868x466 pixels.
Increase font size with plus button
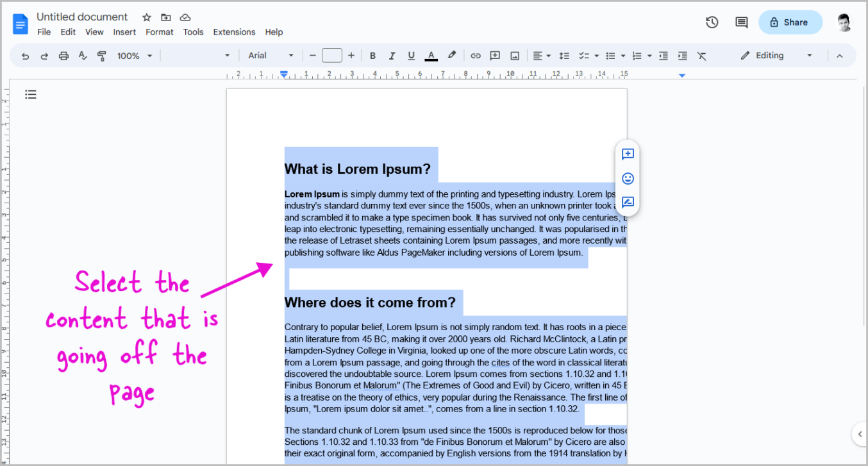[x=351, y=56]
